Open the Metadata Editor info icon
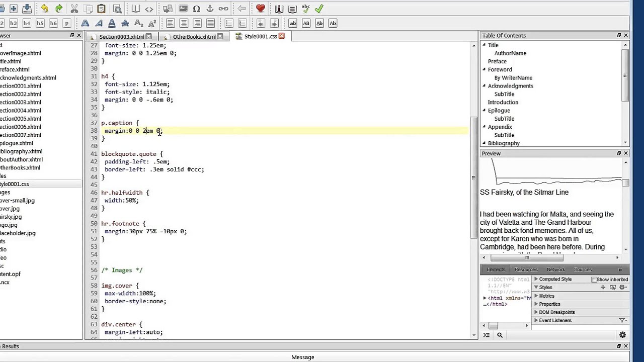The width and height of the screenshot is (644, 362). pos(279,9)
